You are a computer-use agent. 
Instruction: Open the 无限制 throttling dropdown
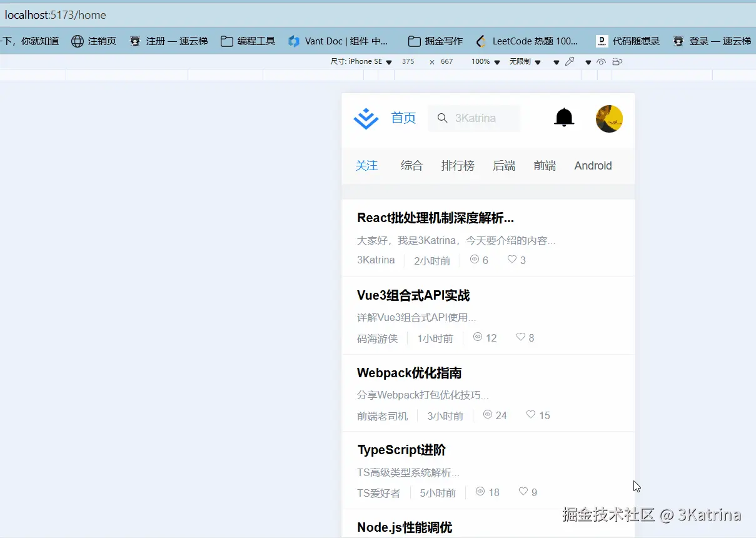pos(525,62)
